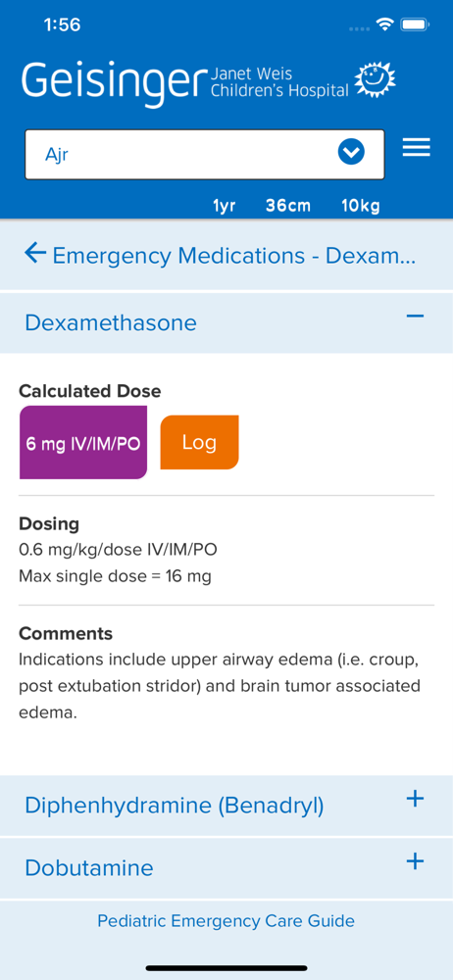Tap the back arrow beside Emergency Medications
The image size is (453, 980).
point(35,253)
